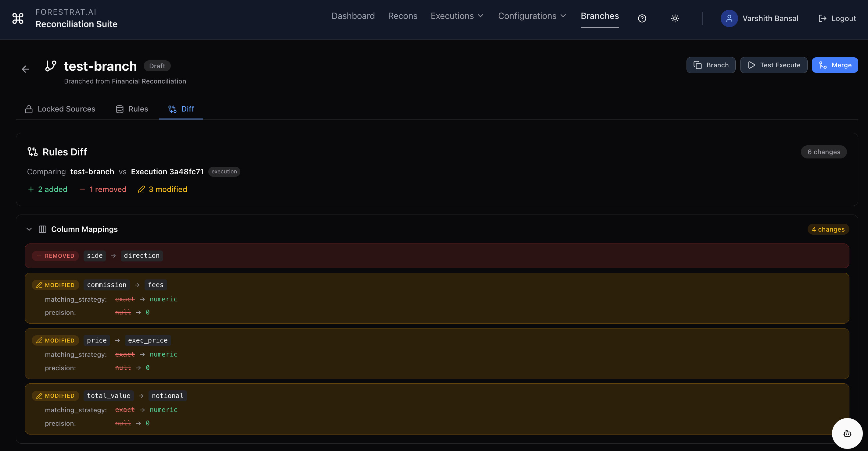Click MODIFIED badge on price row

click(x=55, y=341)
